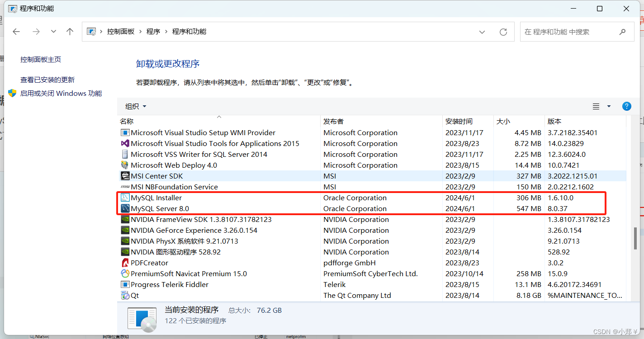644x339 pixels.
Task: Select the MySQL Installer program name
Action: pos(156,198)
